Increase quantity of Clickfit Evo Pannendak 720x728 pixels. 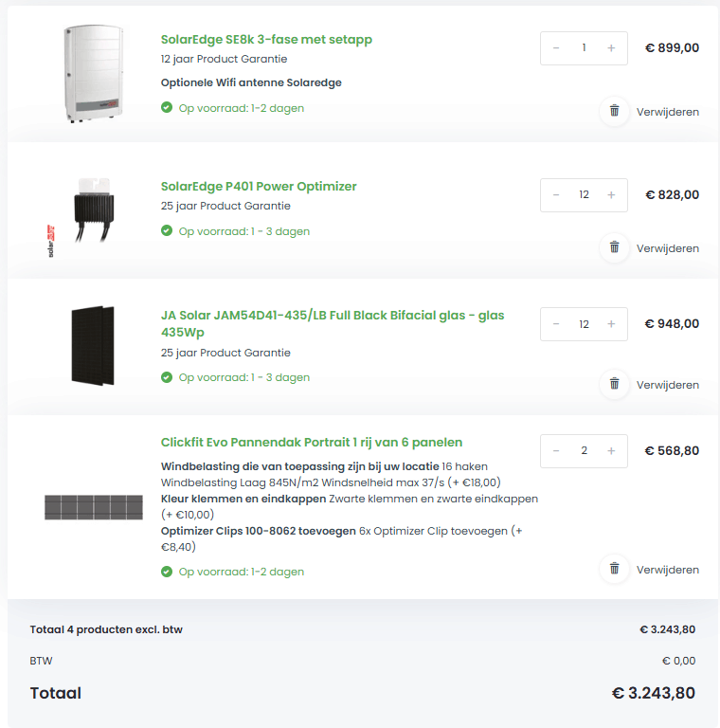(611, 451)
